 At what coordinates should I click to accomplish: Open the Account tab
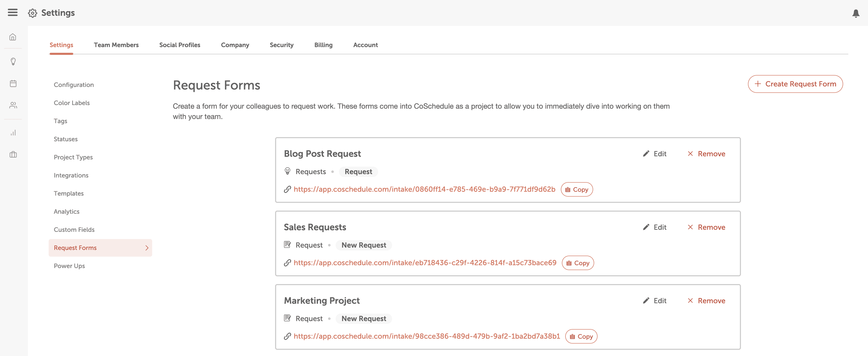[x=365, y=45]
